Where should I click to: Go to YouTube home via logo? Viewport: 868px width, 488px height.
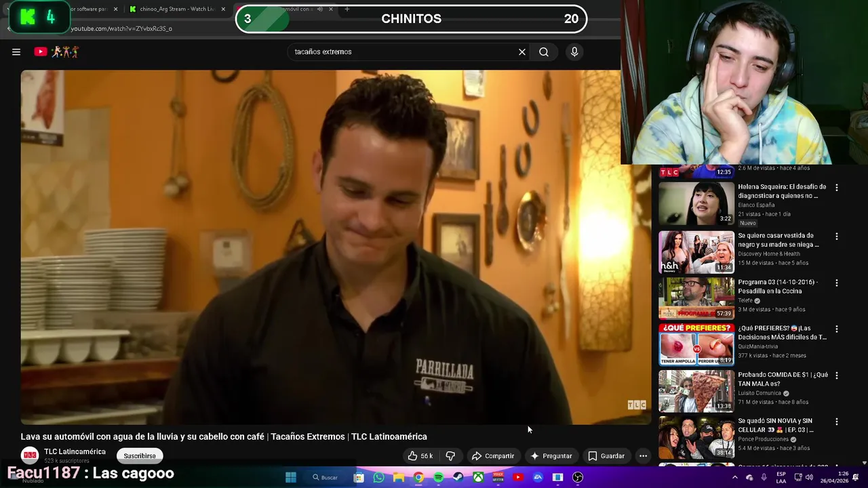point(56,52)
